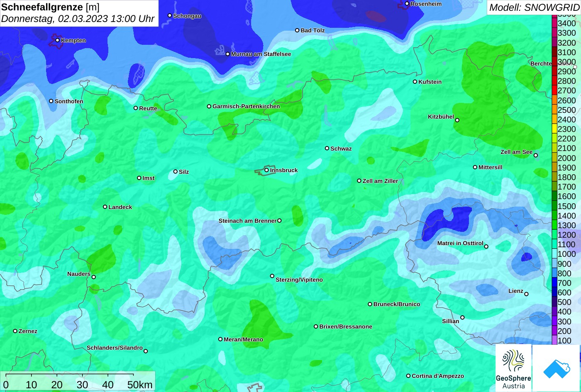Click the Garmisch-Partenkirchen marker dot

[x=209, y=106]
